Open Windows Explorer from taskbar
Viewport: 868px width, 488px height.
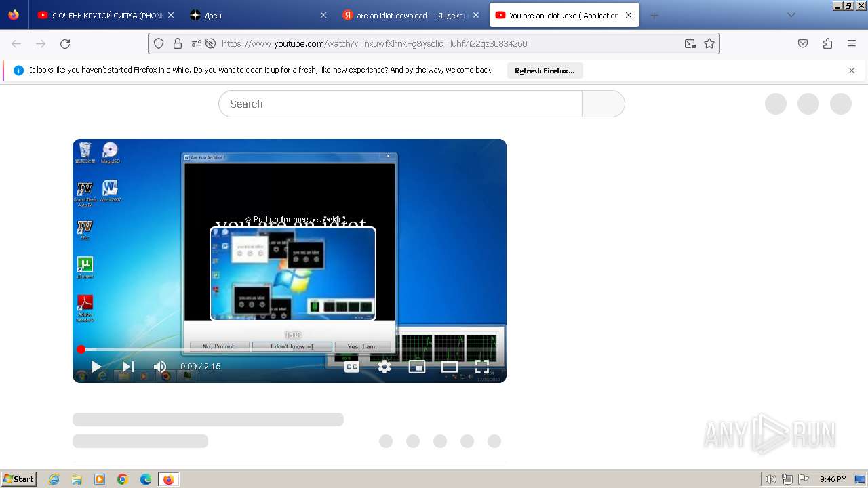[77, 479]
